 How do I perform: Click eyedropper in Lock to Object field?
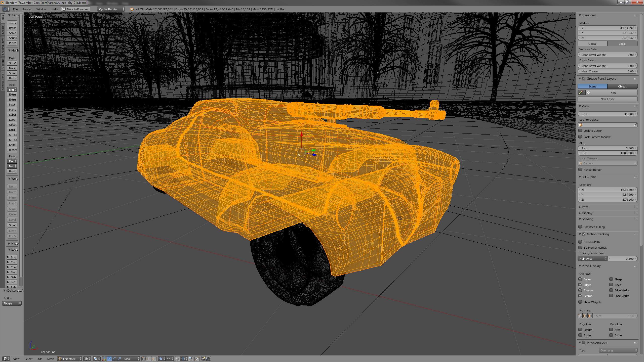[635, 125]
